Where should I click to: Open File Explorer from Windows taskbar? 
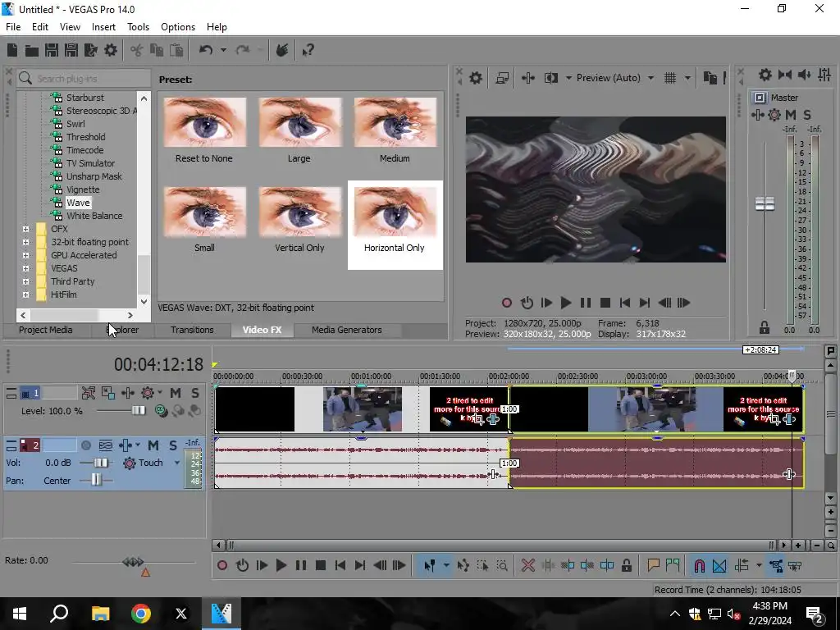coord(100,614)
